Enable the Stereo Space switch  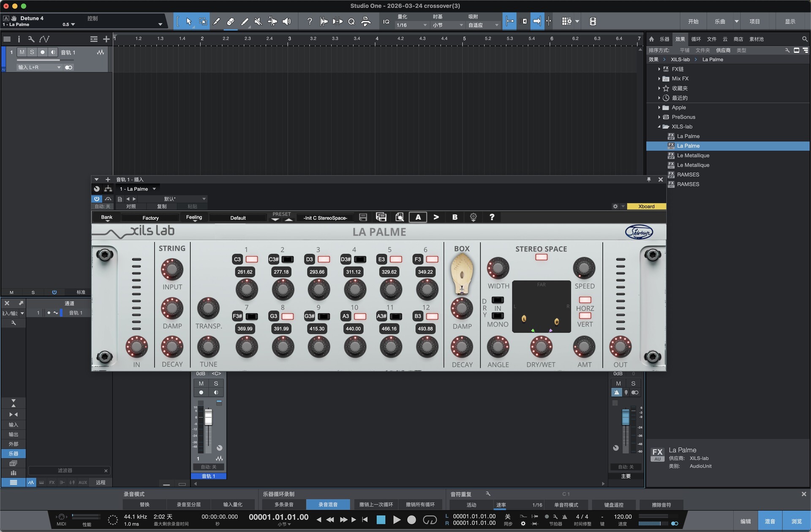tap(541, 257)
